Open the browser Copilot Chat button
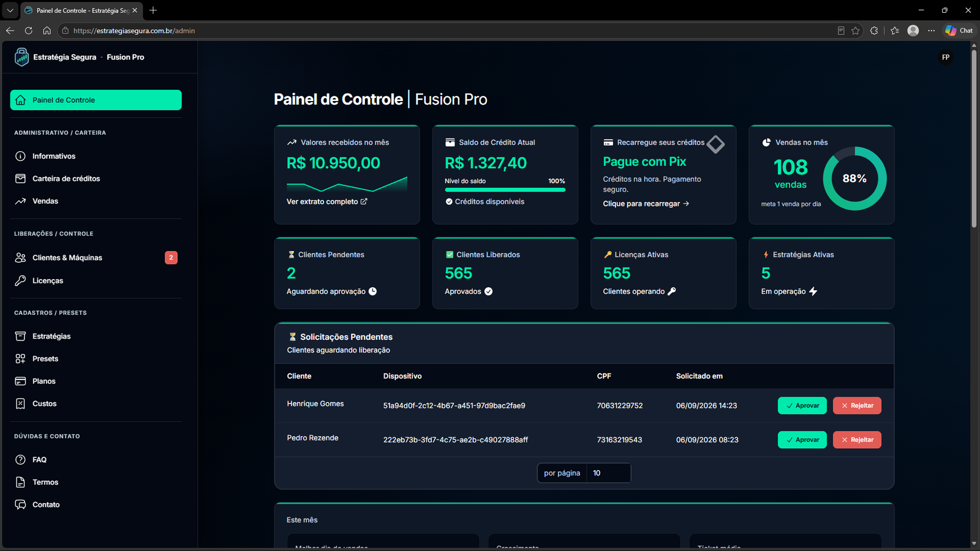Viewport: 980px width, 551px height. coord(959,31)
